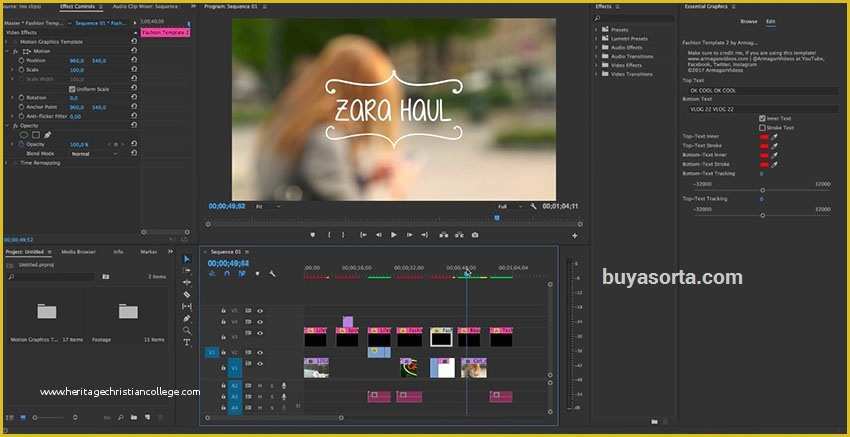
Task: Select the Pen tool in timeline toolbar
Action: 187,318
